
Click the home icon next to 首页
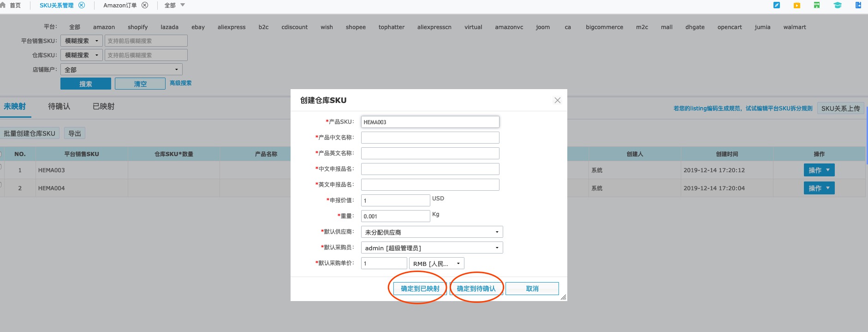click(3, 5)
